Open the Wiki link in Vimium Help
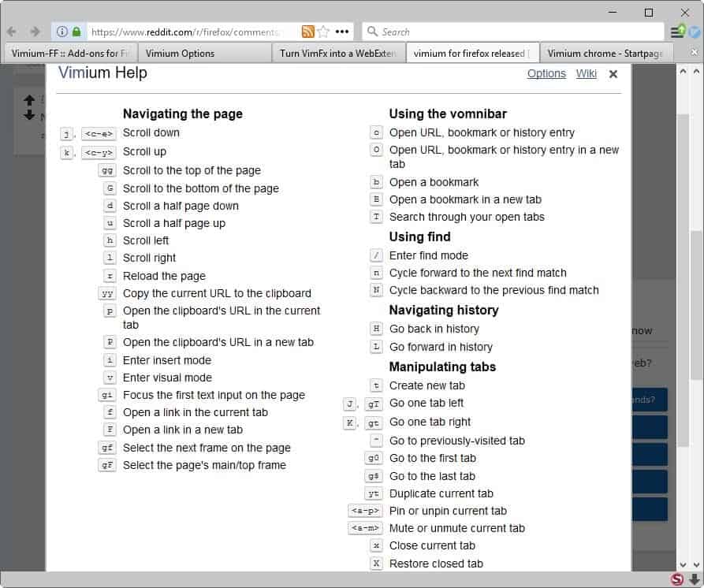Image resolution: width=704 pixels, height=588 pixels. pos(587,73)
